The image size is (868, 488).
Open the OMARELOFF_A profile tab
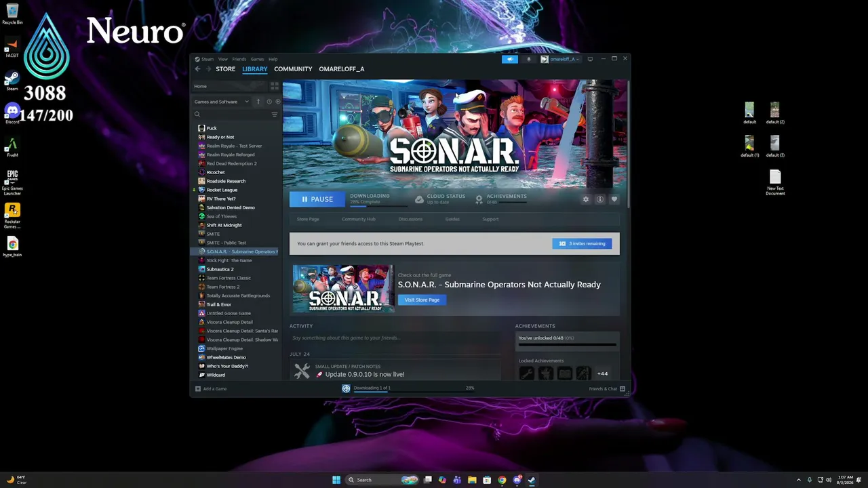coord(342,69)
